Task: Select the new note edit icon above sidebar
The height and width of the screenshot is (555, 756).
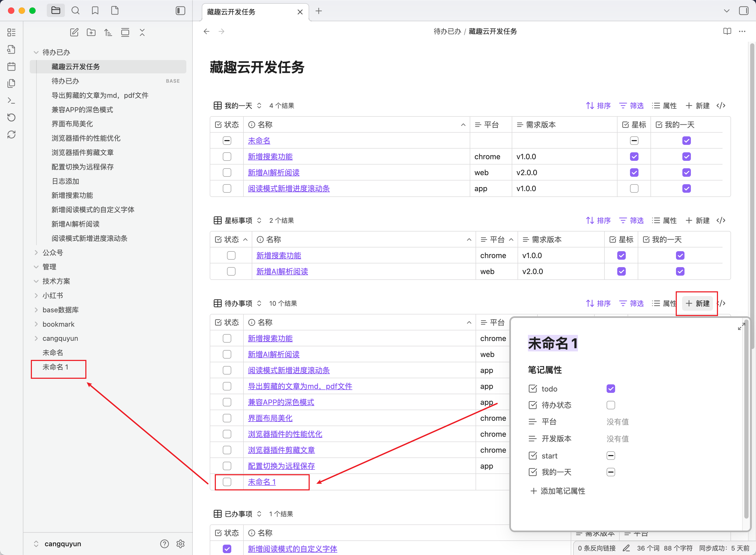Action: 74,32
